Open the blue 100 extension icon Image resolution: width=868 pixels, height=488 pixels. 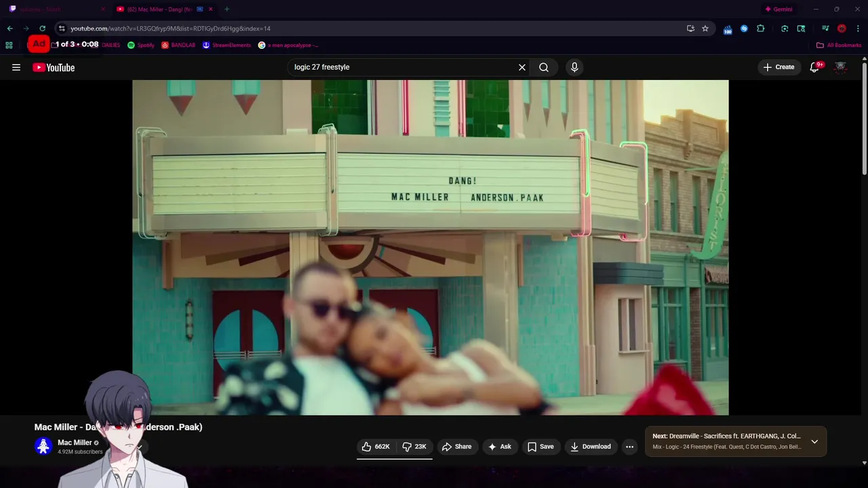point(728,29)
